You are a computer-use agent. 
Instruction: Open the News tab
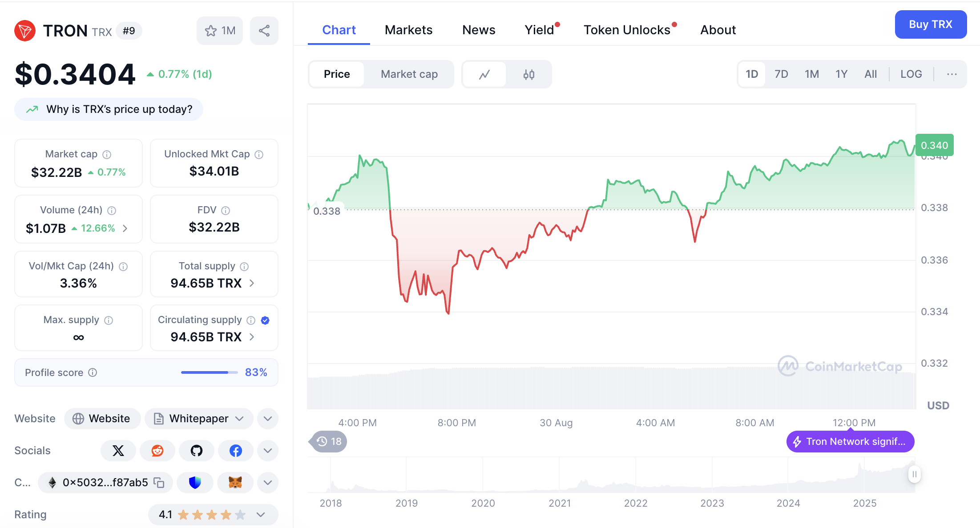point(479,30)
